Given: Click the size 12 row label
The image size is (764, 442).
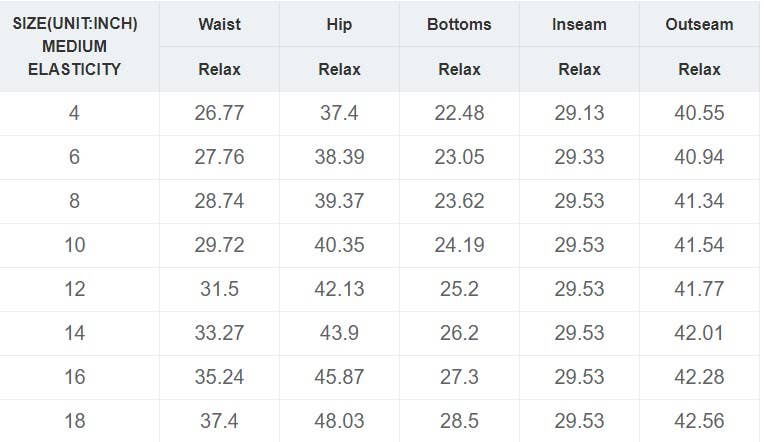Looking at the screenshot, I should coord(75,289).
